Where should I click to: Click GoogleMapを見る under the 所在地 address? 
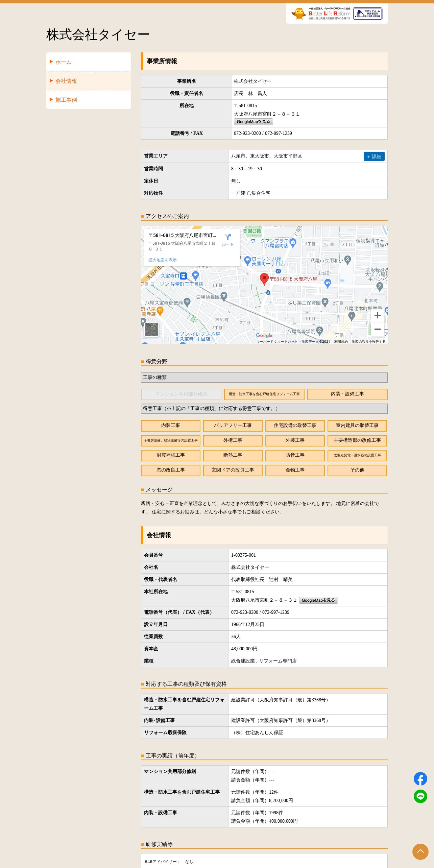254,122
